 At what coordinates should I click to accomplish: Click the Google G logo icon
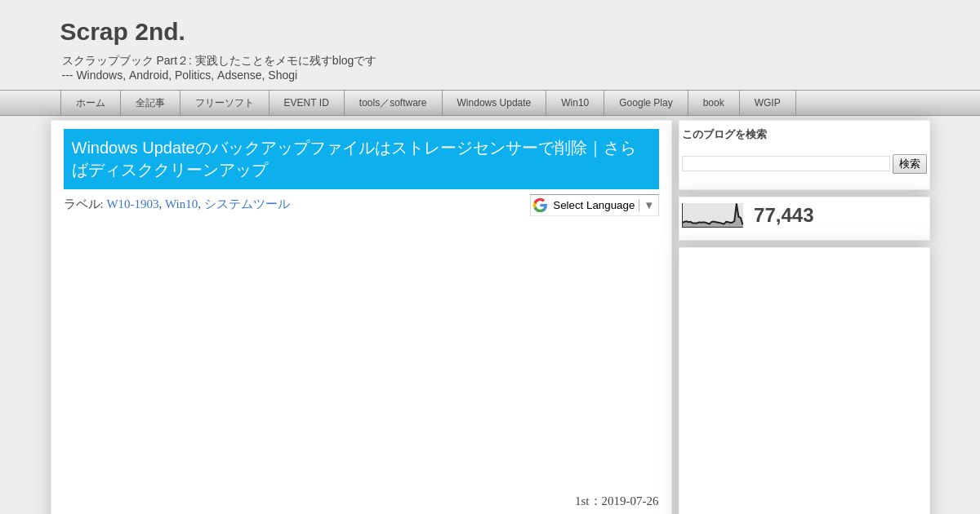pos(540,205)
